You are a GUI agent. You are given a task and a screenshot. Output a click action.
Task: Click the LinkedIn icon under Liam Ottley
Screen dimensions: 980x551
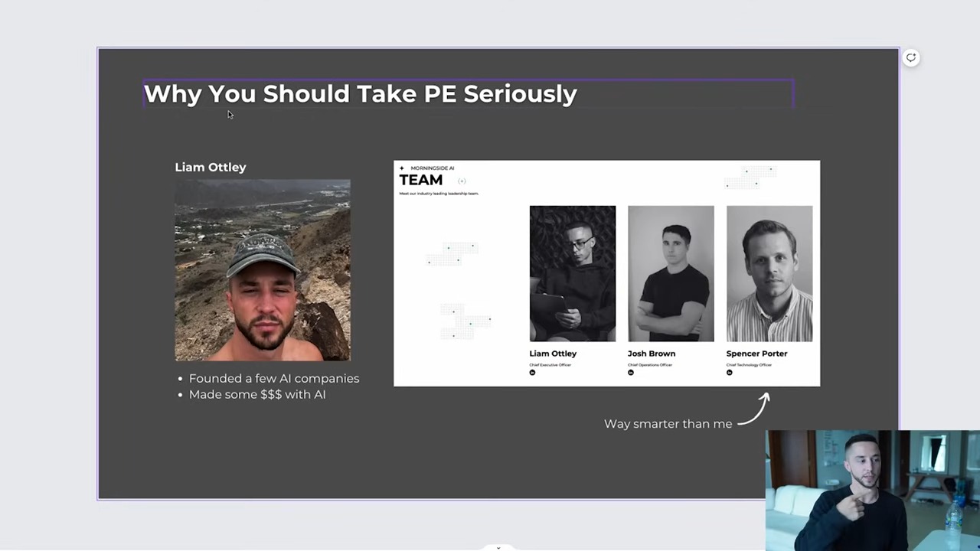tap(532, 373)
